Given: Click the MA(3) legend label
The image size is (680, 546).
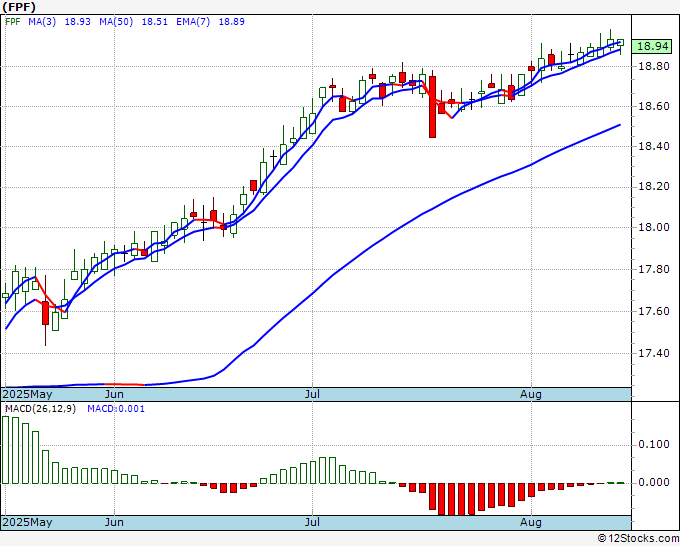Looking at the screenshot, I should [42, 22].
